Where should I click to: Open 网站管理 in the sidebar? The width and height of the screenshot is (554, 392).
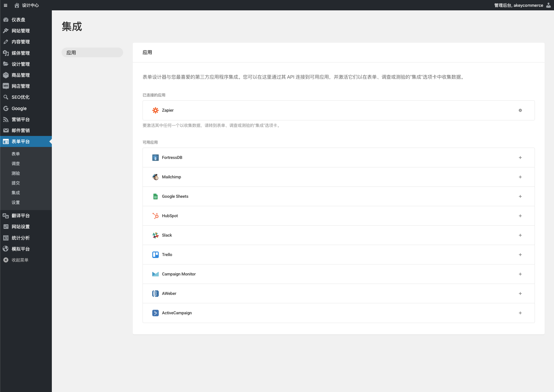26,31
